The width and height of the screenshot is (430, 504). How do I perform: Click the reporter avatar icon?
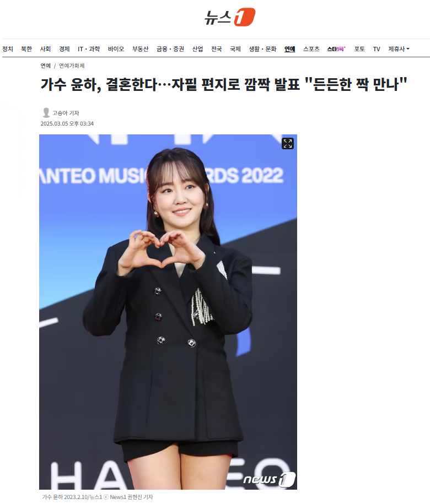point(46,112)
